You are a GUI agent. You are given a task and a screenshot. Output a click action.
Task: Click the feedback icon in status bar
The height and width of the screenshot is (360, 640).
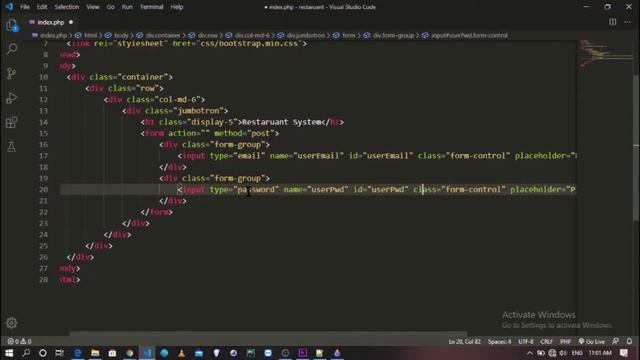616,341
